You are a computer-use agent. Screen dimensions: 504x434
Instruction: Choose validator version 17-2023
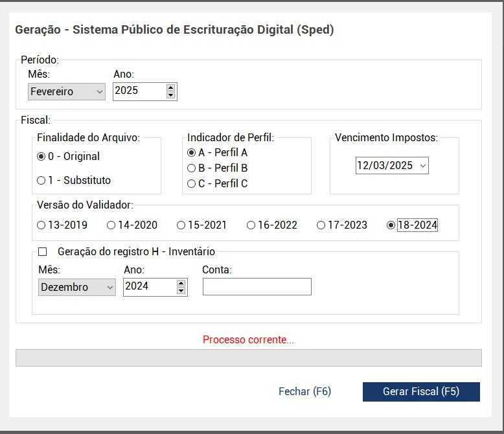pyautogui.click(x=321, y=225)
